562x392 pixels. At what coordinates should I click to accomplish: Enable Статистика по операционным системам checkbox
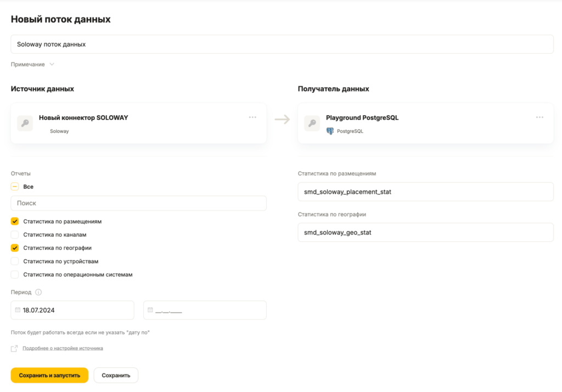coord(15,275)
